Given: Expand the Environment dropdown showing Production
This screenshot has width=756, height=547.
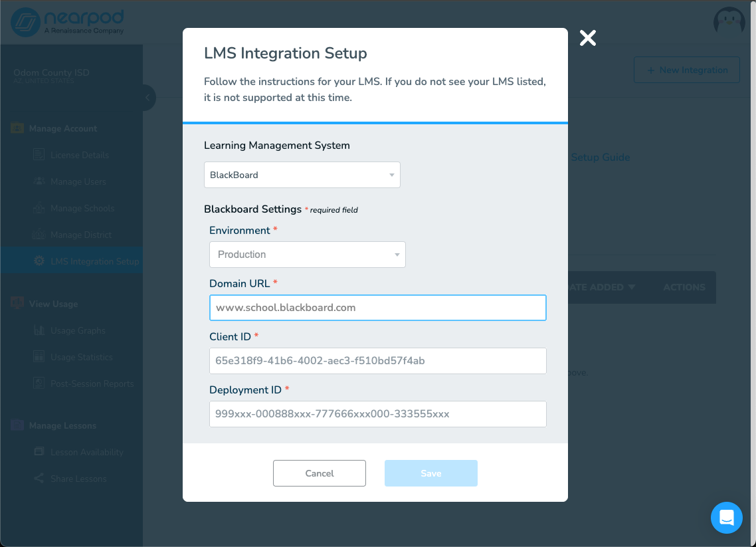Looking at the screenshot, I should tap(307, 254).
